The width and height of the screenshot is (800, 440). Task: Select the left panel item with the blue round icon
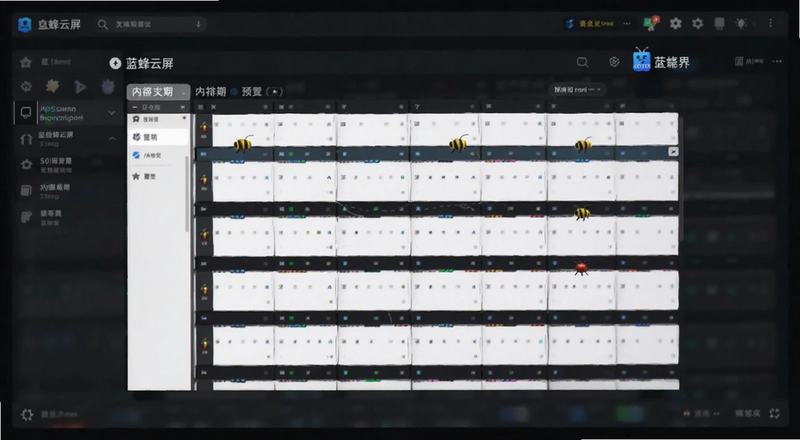click(x=158, y=155)
